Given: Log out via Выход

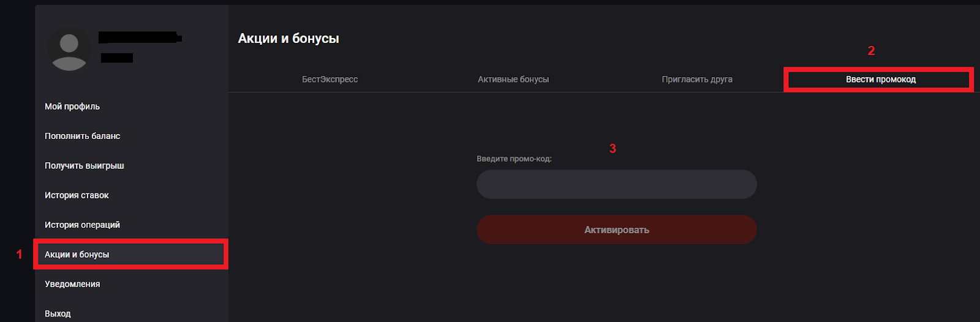Looking at the screenshot, I should [x=58, y=313].
